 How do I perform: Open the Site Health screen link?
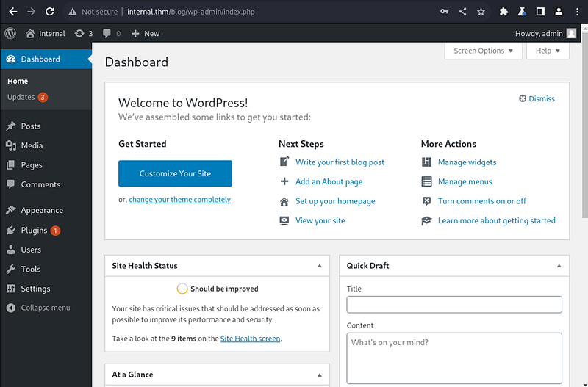[x=250, y=339]
